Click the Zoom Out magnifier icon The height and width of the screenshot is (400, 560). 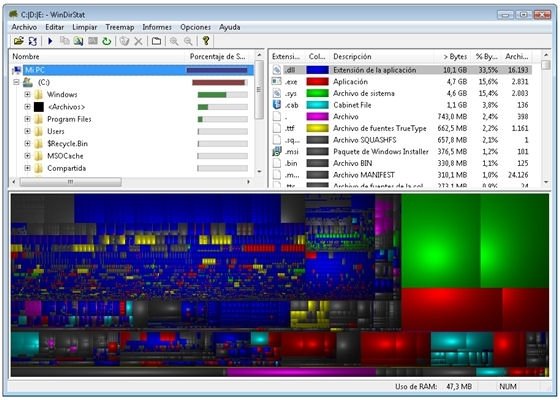pyautogui.click(x=188, y=41)
